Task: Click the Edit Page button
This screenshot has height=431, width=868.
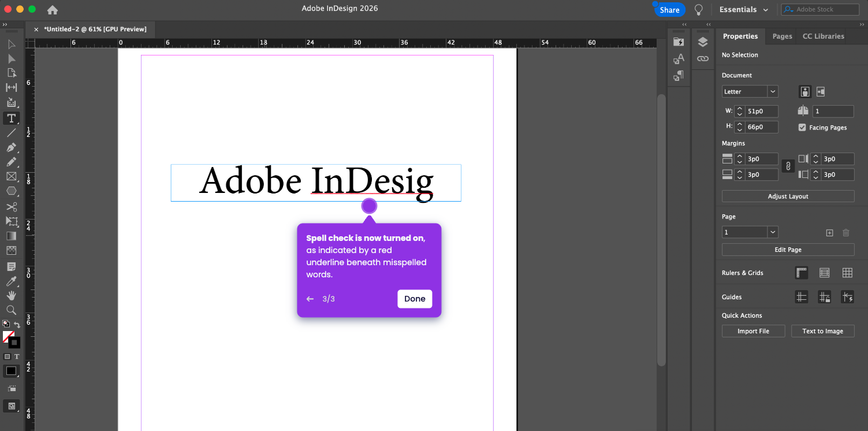Action: (788, 250)
